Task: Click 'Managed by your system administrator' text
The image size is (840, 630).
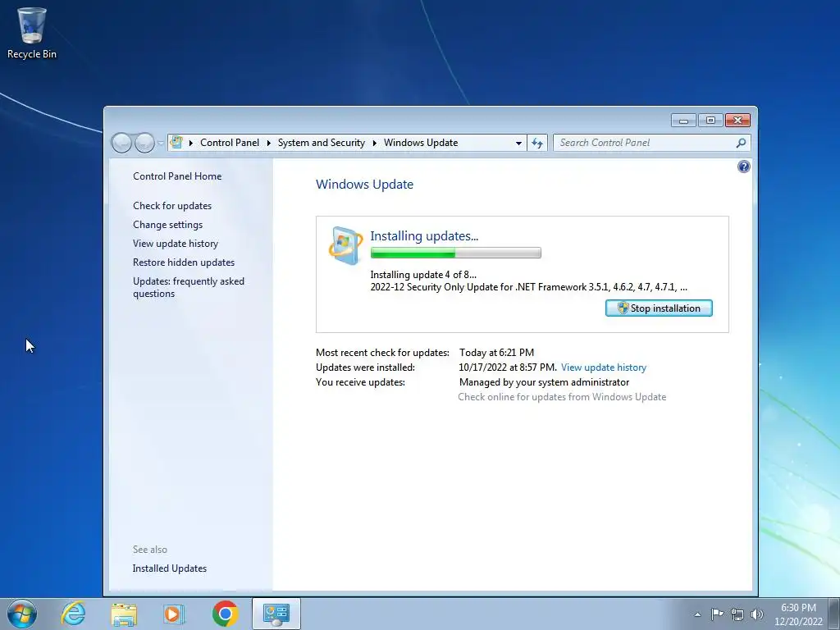Action: pyautogui.click(x=544, y=382)
